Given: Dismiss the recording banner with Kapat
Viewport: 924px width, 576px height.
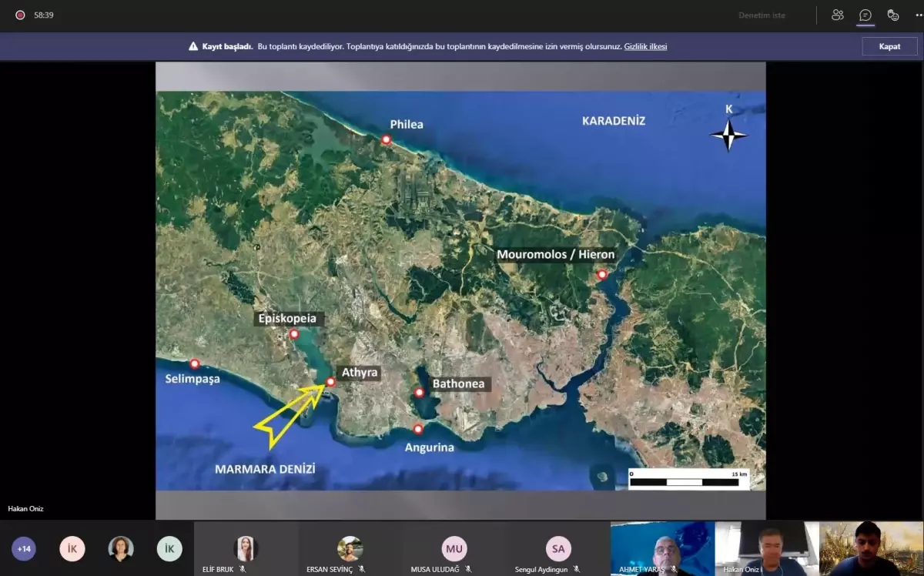Looking at the screenshot, I should [889, 46].
